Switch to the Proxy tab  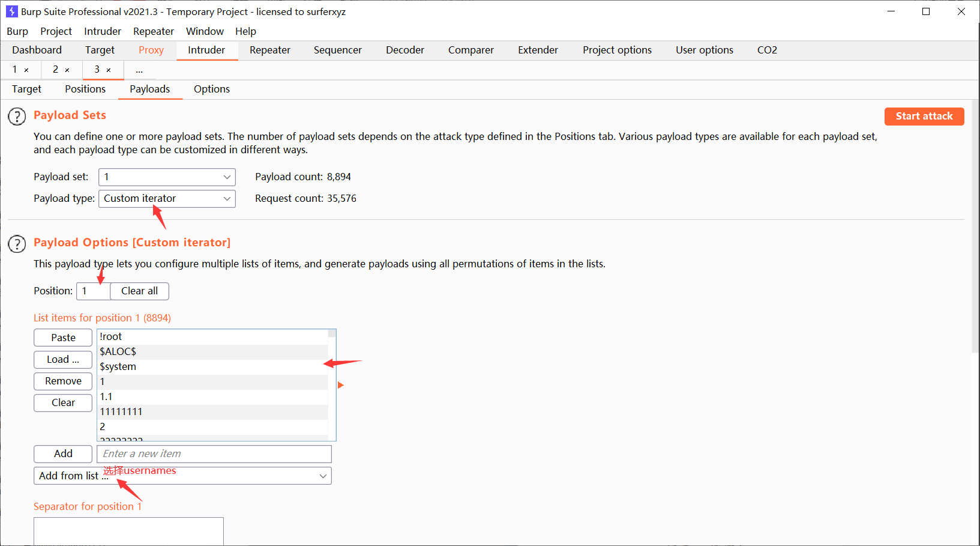click(151, 50)
